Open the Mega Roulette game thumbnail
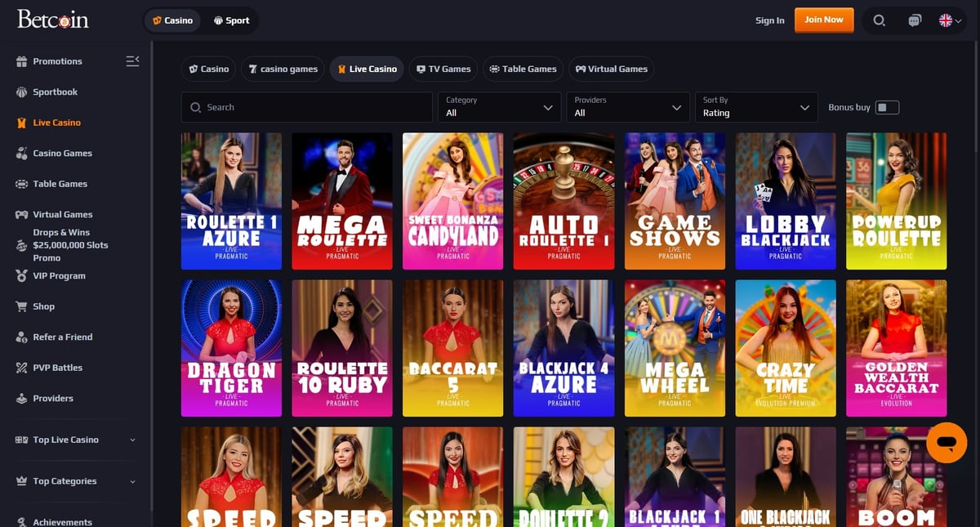980x527 pixels. (342, 201)
